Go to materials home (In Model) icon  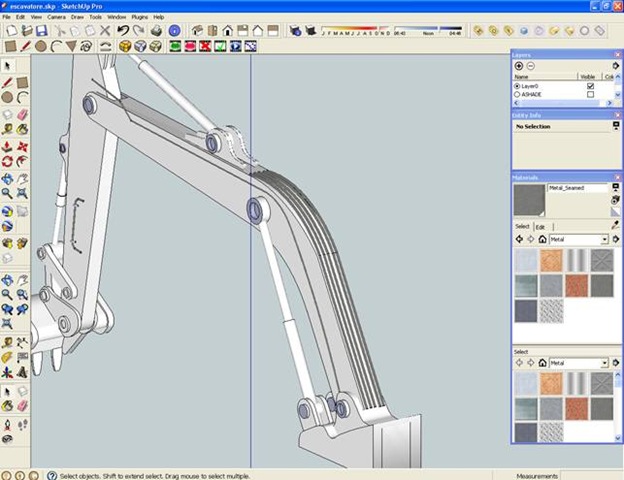[542, 240]
